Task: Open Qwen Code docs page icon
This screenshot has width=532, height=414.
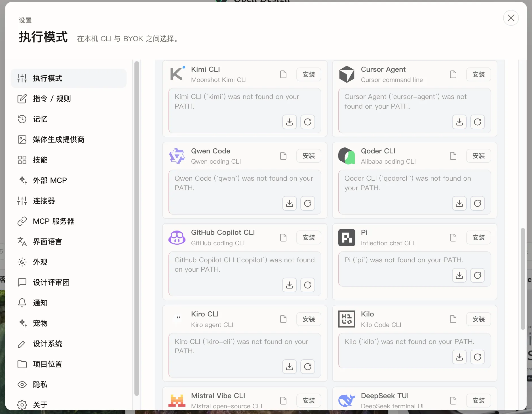Action: [x=283, y=156]
